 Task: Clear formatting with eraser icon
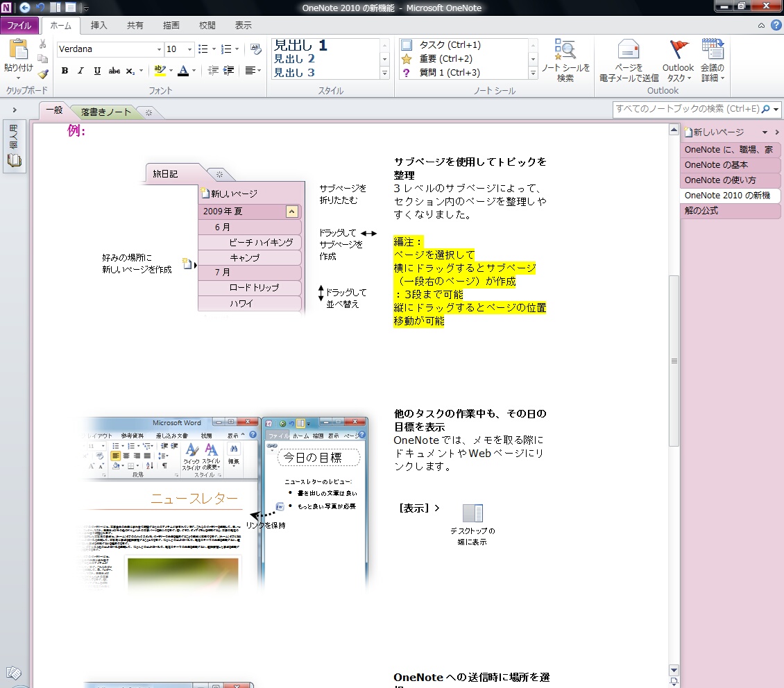point(256,49)
